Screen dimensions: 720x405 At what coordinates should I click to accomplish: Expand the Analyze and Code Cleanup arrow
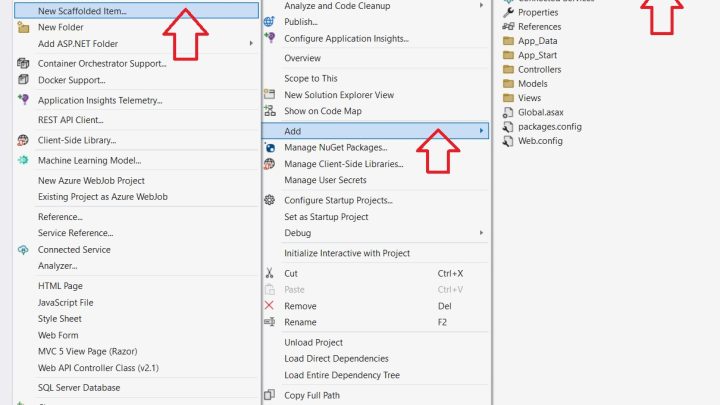481,5
